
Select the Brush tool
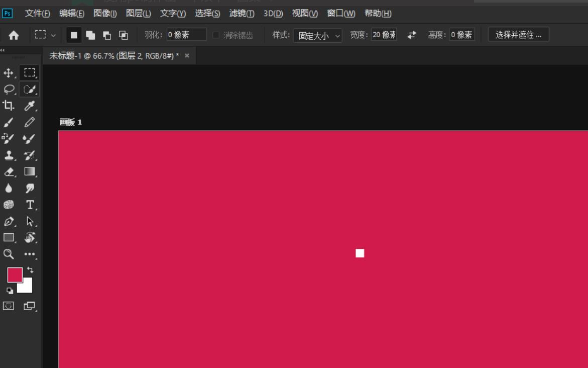pyautogui.click(x=9, y=122)
